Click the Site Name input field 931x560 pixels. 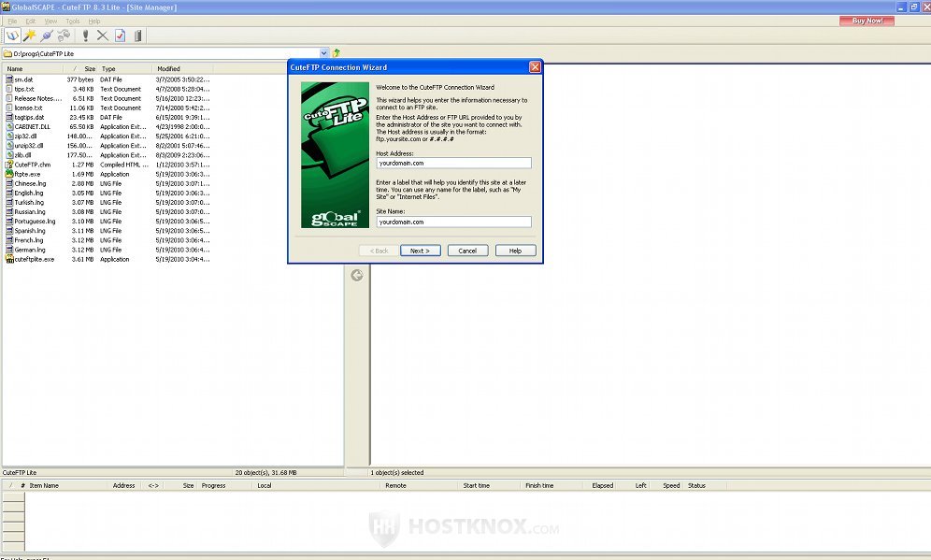pos(453,223)
